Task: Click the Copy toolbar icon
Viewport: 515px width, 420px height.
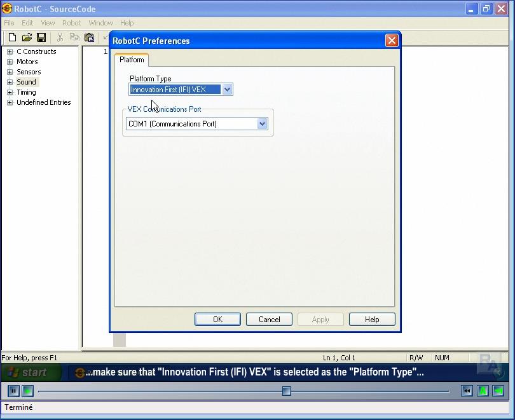Action: pyautogui.click(x=74, y=37)
